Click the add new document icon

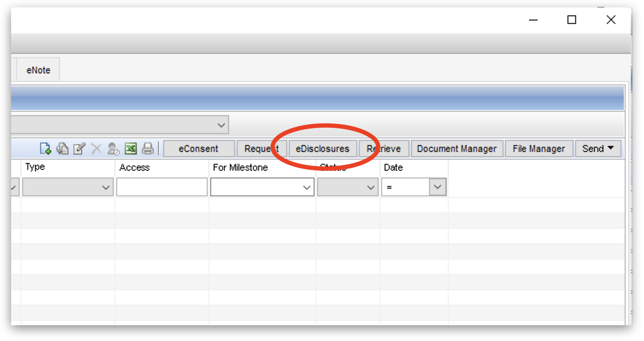pyautogui.click(x=46, y=149)
